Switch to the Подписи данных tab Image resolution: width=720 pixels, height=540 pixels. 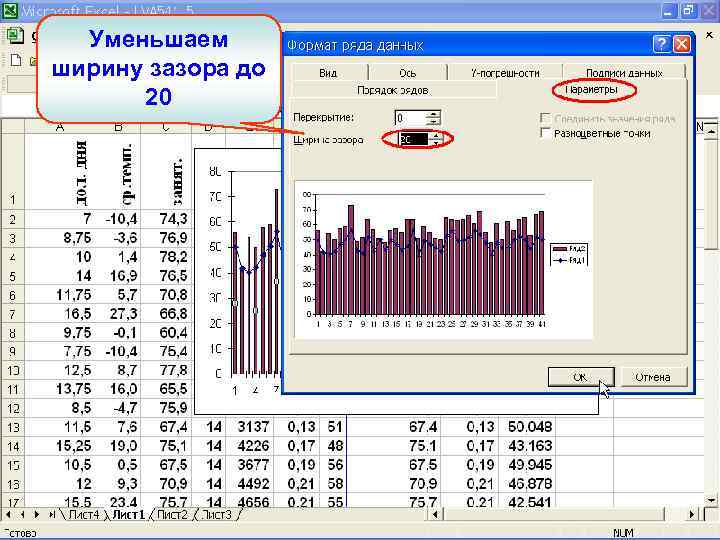pyautogui.click(x=624, y=73)
